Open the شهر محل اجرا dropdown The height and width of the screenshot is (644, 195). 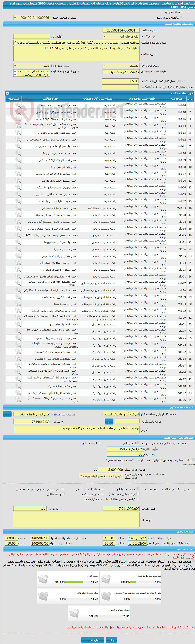point(32,66)
